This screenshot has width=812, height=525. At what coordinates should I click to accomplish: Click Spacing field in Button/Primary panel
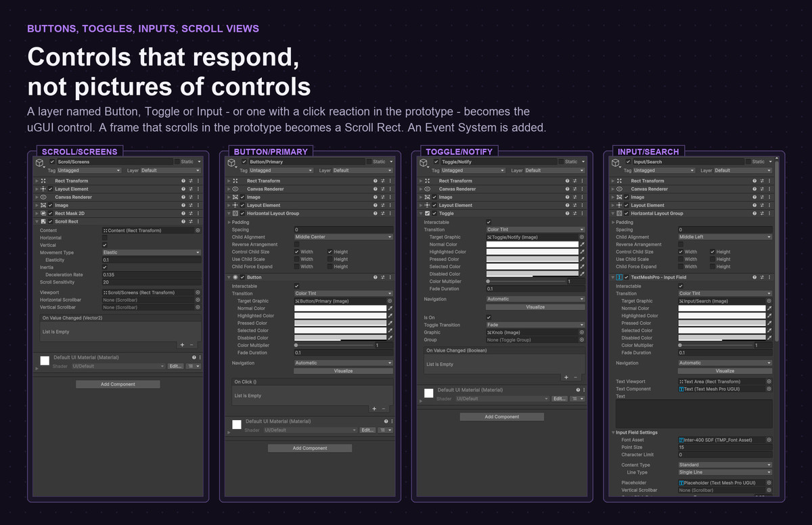(x=344, y=230)
